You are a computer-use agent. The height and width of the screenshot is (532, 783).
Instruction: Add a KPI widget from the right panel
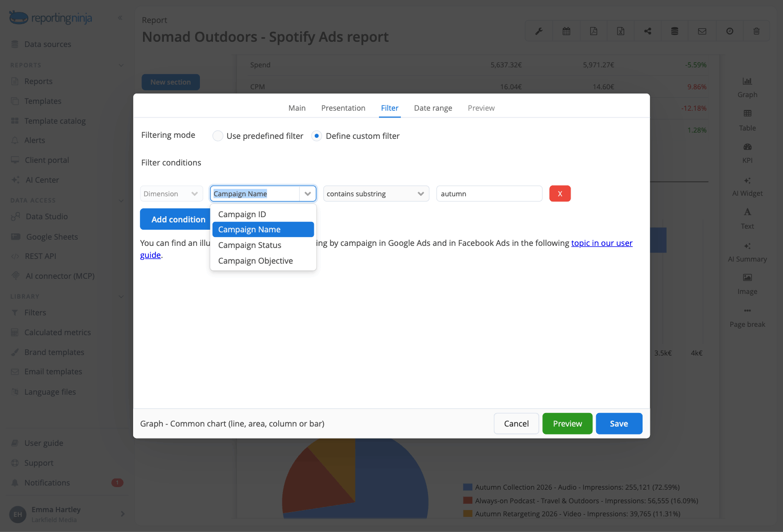pos(748,153)
